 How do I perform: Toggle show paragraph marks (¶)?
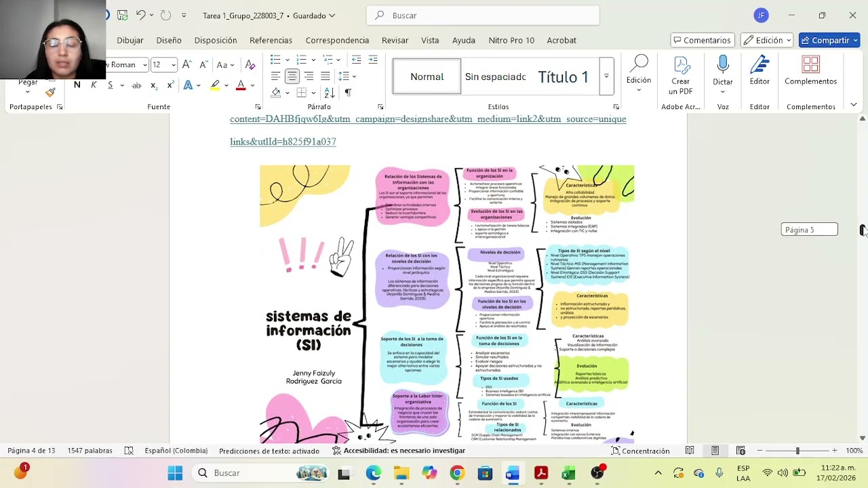[x=348, y=93]
